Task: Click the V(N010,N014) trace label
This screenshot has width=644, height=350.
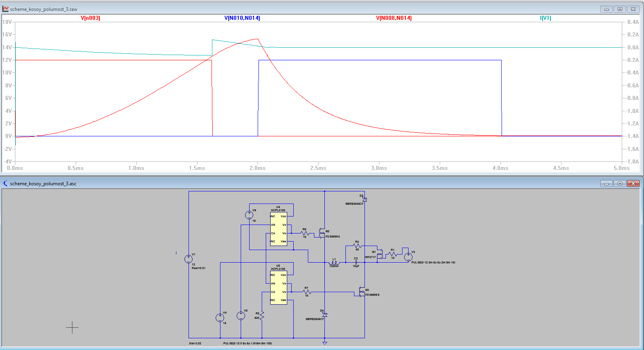Action: click(242, 18)
